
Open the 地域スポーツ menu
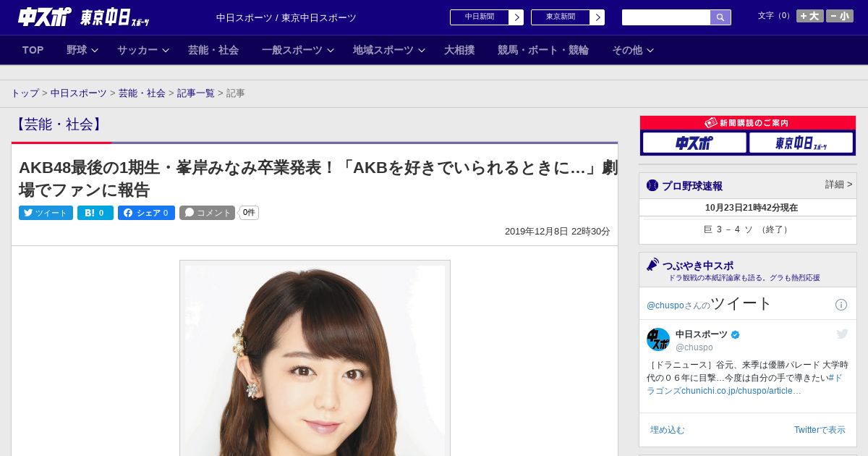coord(383,50)
